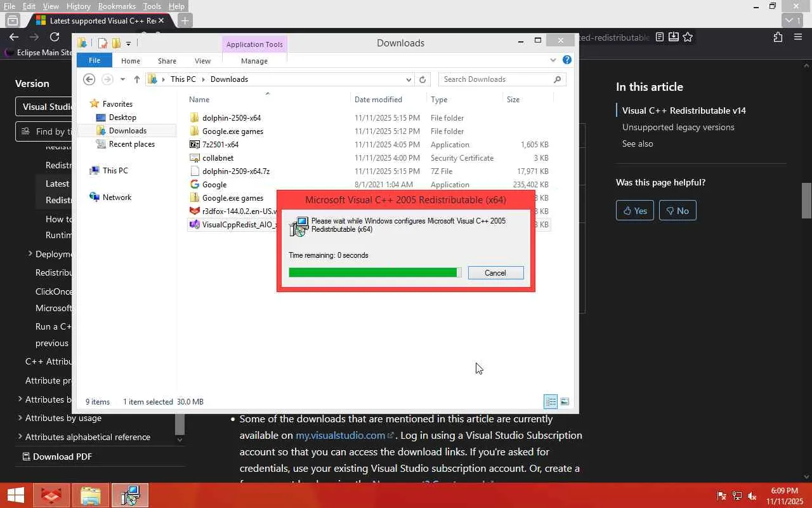Viewport: 812px width, 508px height.
Task: Click the Download PDF link
Action: pos(57,457)
